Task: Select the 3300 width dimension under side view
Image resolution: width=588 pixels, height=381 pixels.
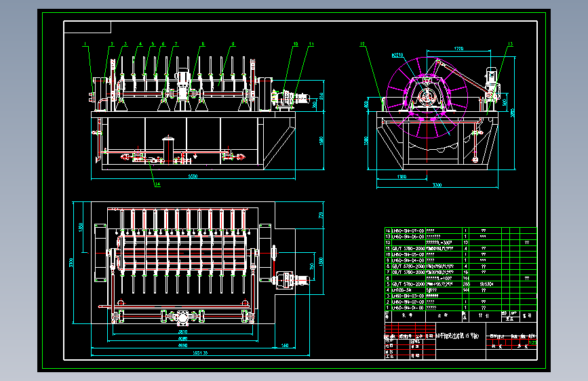Action: [x=437, y=185]
